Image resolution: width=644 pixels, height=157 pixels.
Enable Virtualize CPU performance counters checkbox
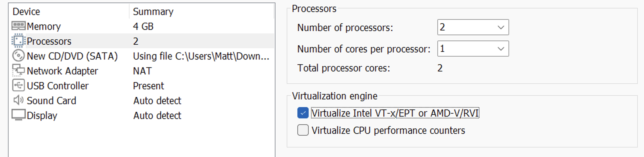[x=303, y=130]
